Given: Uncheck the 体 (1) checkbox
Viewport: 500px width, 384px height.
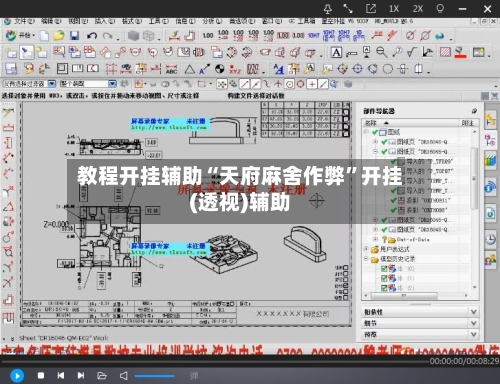Looking at the screenshot, I should pos(384,278).
